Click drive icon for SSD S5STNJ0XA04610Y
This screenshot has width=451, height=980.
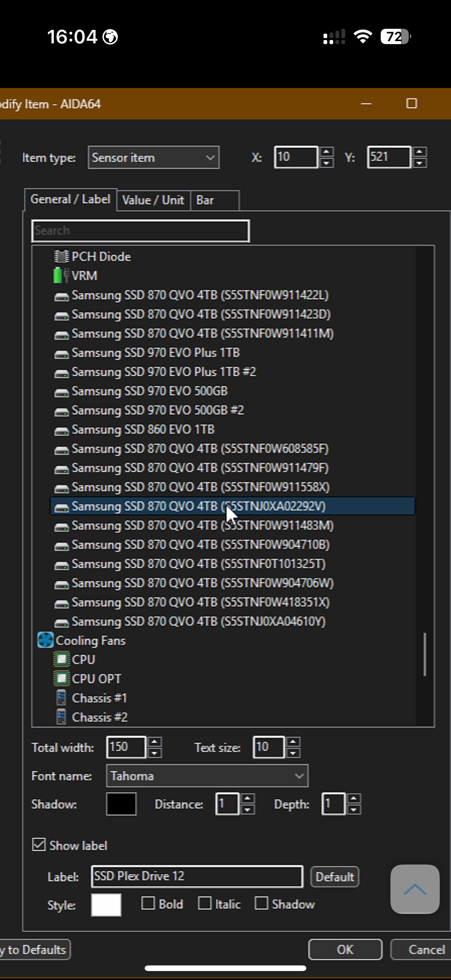[x=61, y=623]
